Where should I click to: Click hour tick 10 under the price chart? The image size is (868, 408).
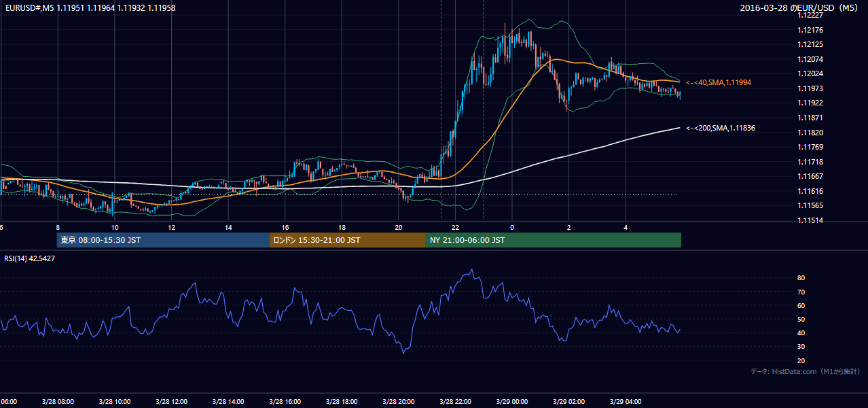coord(115,228)
